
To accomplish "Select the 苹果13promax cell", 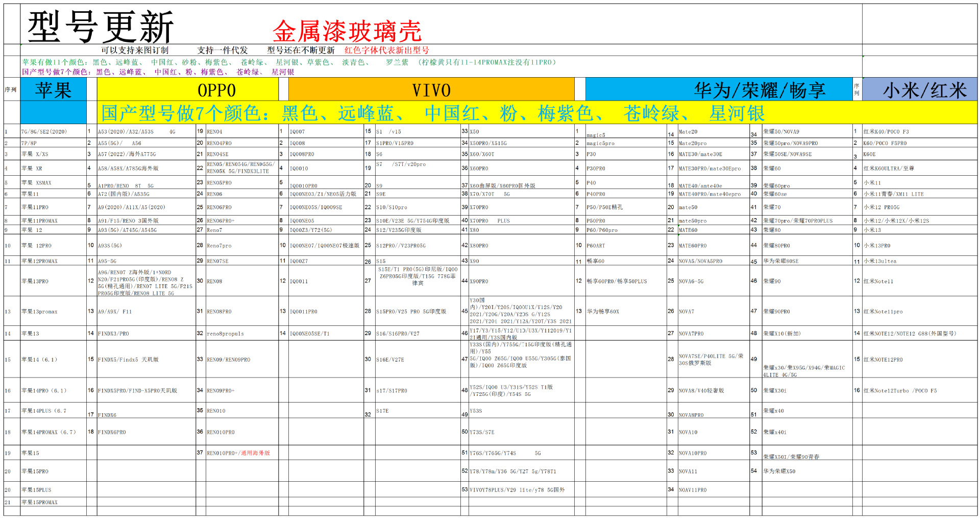I will pos(54,311).
